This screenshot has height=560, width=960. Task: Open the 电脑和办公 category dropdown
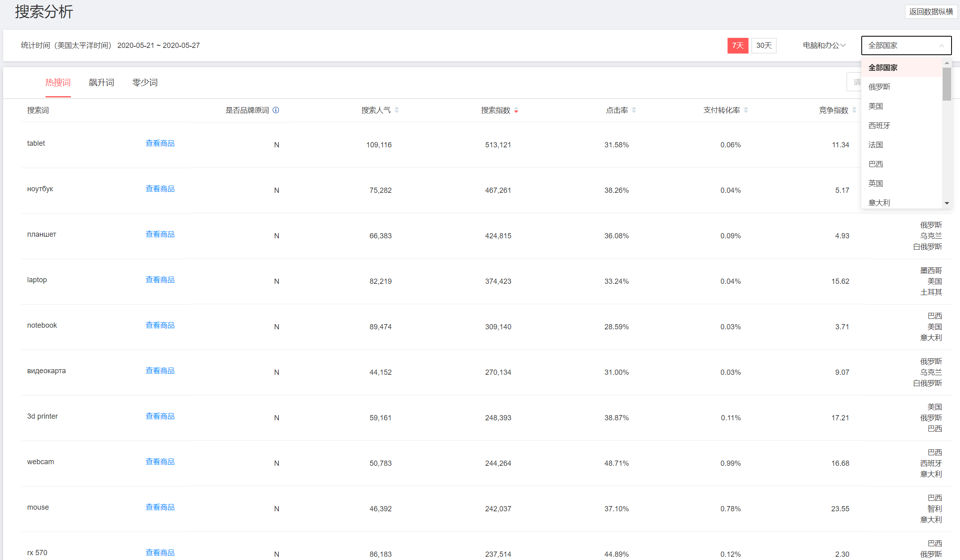[824, 45]
